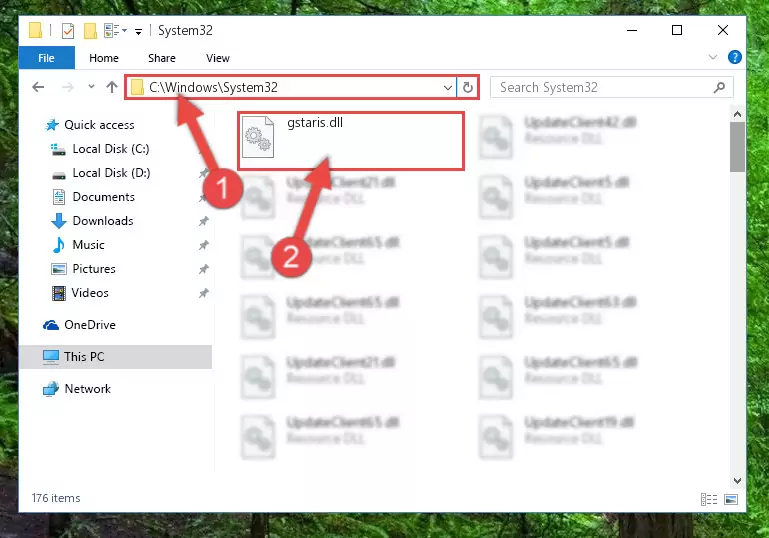The image size is (769, 538).
Task: Open Downloads in the sidebar
Action: pyautogui.click(x=103, y=221)
